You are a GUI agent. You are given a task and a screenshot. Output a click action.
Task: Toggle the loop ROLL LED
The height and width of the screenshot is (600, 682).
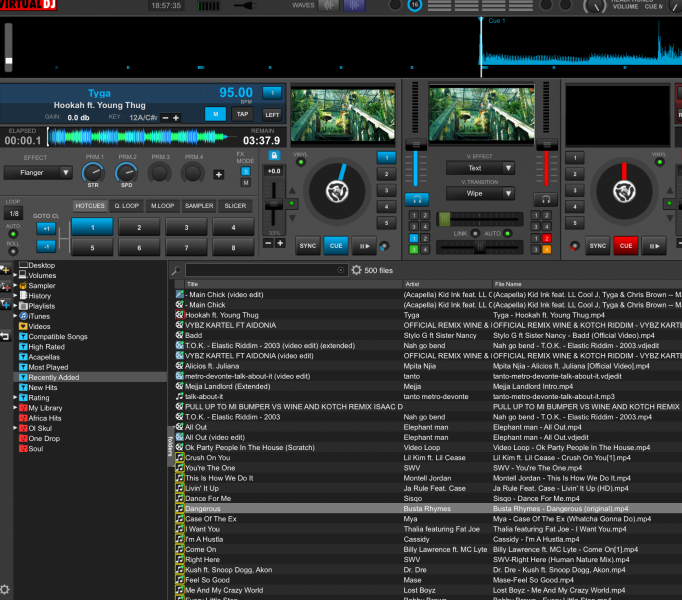[13, 251]
